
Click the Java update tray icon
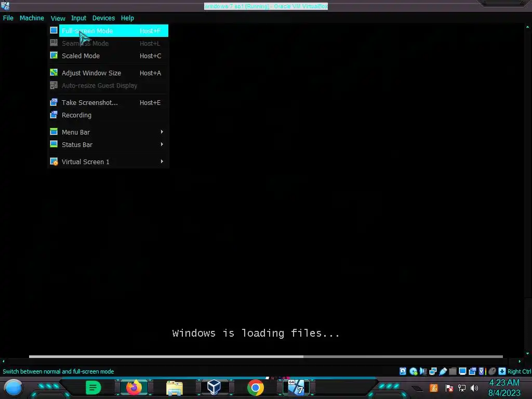(x=433, y=388)
